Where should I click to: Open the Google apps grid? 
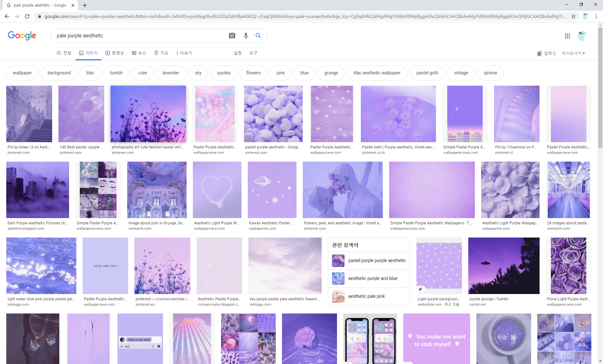coord(567,36)
